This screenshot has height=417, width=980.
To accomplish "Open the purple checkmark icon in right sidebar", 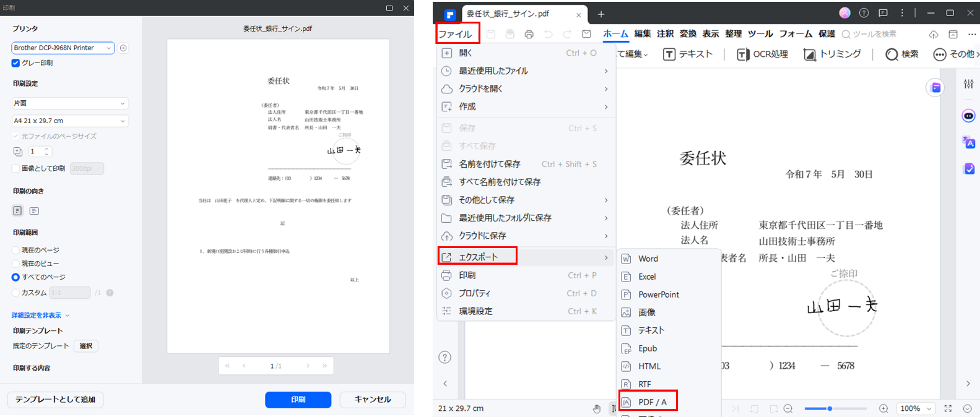I will [x=969, y=168].
